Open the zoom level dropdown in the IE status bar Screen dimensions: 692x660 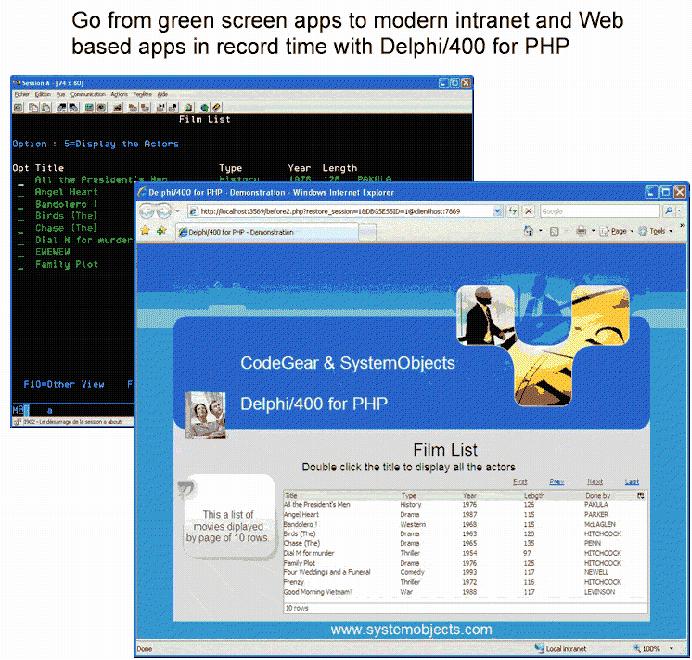pos(671,649)
